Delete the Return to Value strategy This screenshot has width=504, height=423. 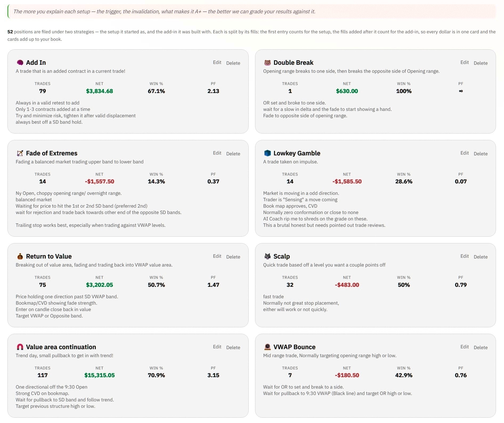[233, 257]
